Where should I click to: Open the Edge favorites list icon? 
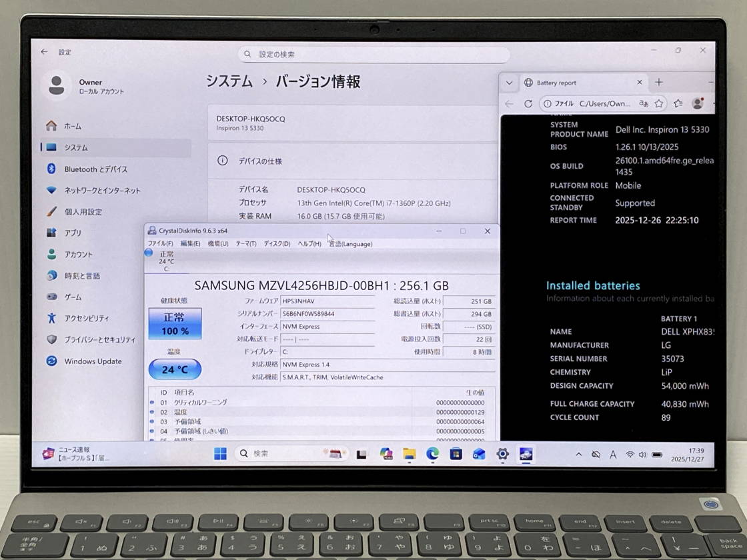tap(678, 103)
